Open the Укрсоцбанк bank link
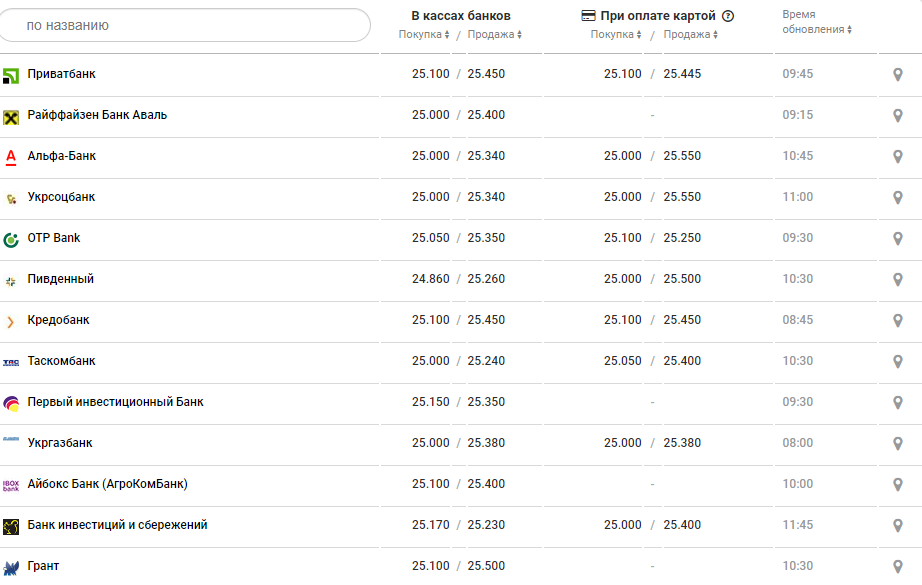The width and height of the screenshot is (922, 585). click(x=61, y=197)
